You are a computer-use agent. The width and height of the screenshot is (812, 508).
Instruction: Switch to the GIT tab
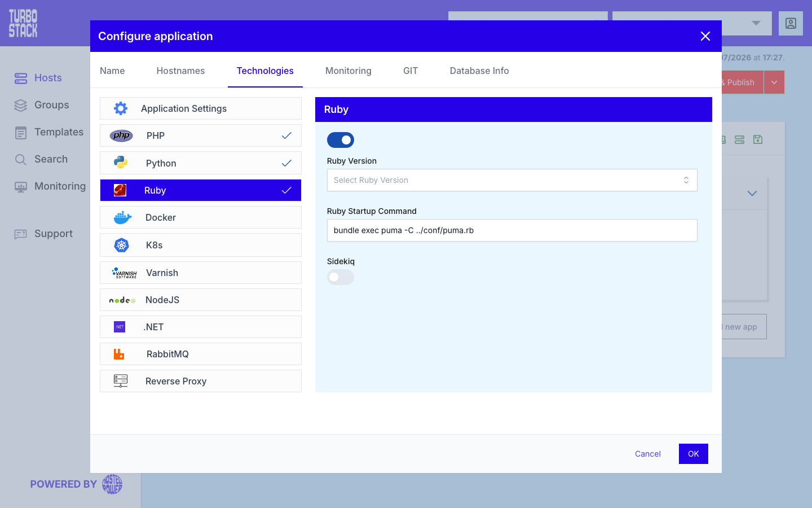(x=411, y=71)
